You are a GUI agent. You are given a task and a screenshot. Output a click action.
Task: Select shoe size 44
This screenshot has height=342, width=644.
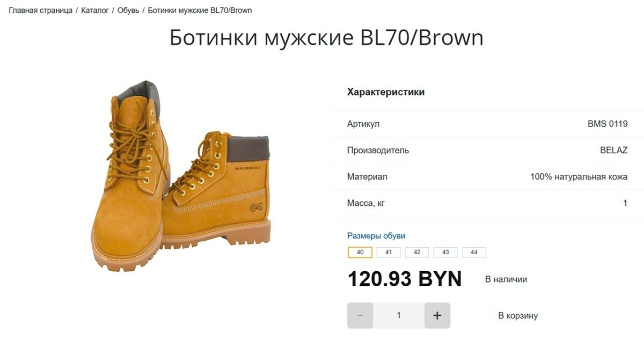point(474,252)
